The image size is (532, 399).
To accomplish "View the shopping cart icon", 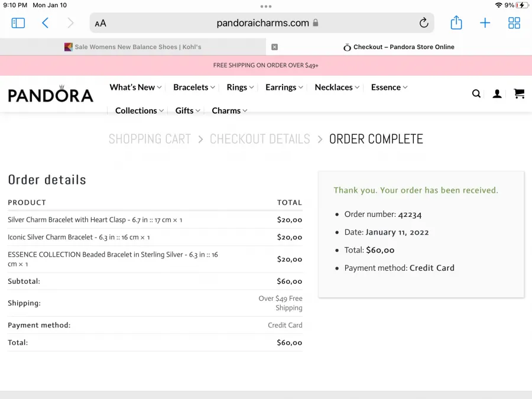I will [x=519, y=93].
